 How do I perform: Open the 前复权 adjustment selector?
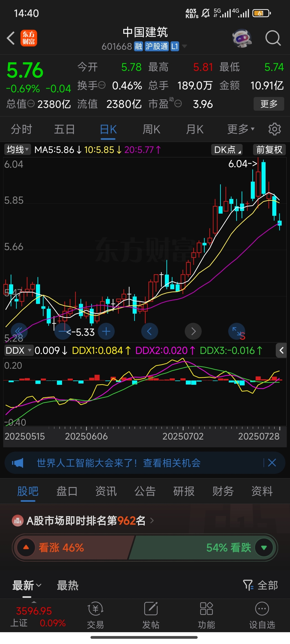pyautogui.click(x=269, y=149)
